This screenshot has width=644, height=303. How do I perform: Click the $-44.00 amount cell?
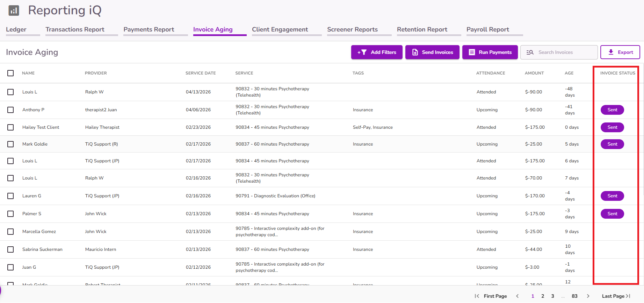(x=534, y=249)
